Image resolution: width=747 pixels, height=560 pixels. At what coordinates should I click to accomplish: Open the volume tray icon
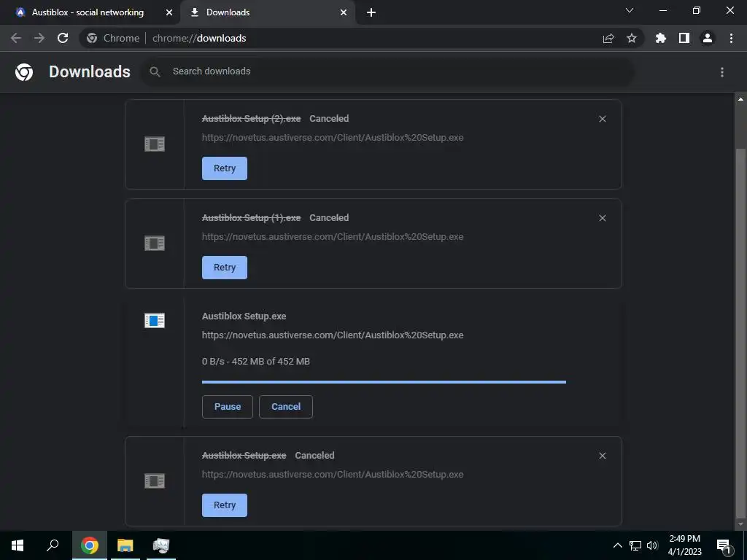[652, 545]
